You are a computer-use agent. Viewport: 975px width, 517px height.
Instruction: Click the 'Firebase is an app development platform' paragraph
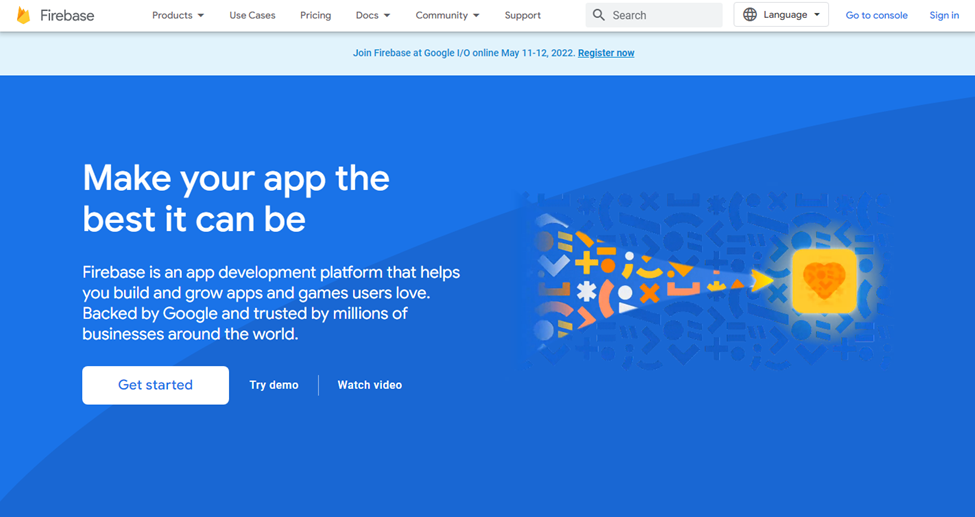tap(271, 303)
